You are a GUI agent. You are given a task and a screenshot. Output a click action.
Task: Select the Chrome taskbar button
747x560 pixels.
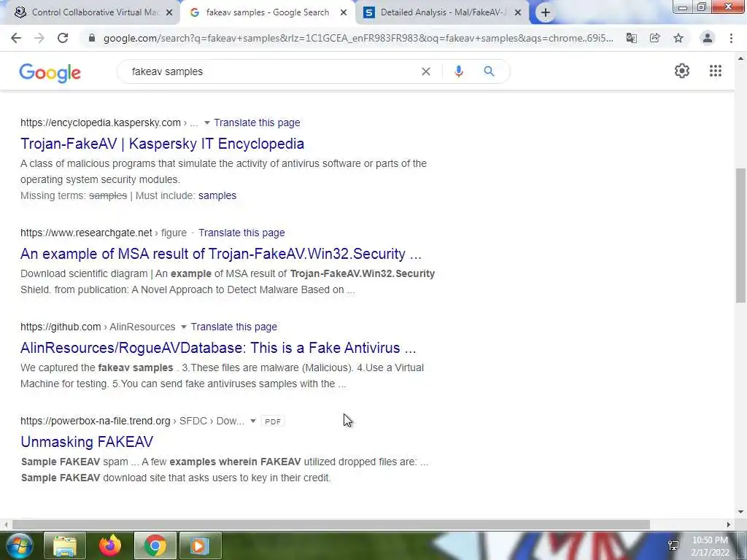(x=155, y=545)
